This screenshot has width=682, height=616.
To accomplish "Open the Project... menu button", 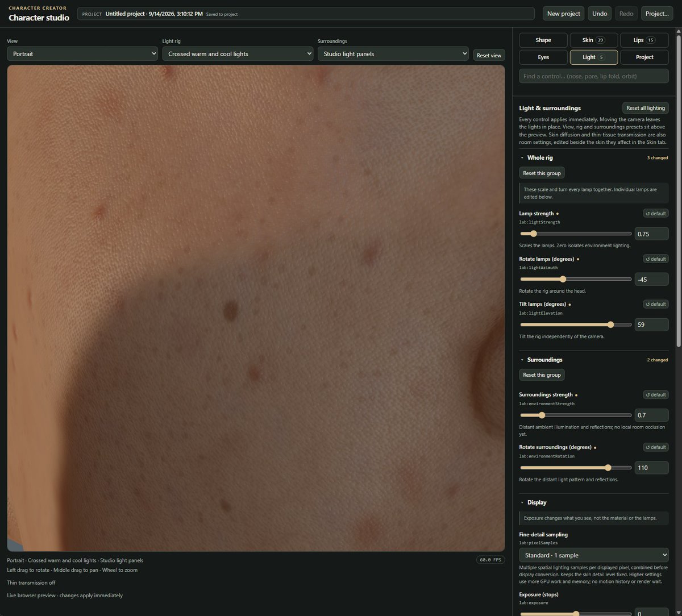I will (657, 14).
